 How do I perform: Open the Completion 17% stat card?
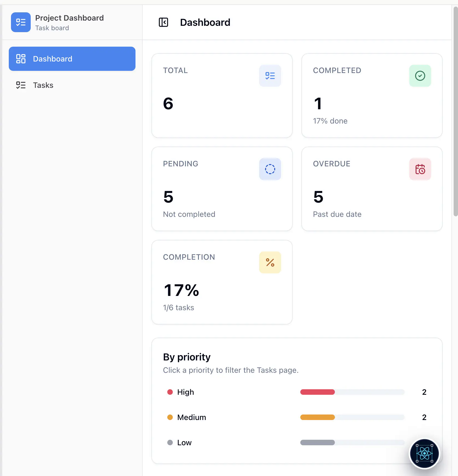point(222,282)
